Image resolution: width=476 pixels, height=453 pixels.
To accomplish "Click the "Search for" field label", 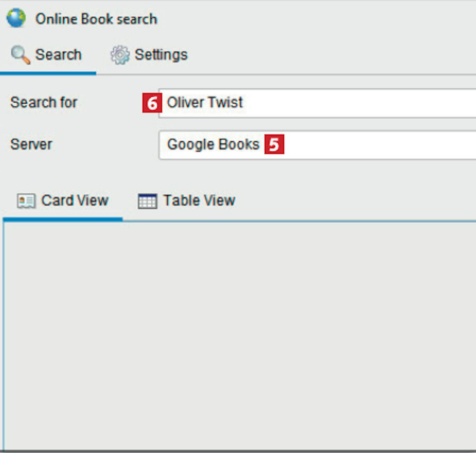I will pyautogui.click(x=44, y=103).
